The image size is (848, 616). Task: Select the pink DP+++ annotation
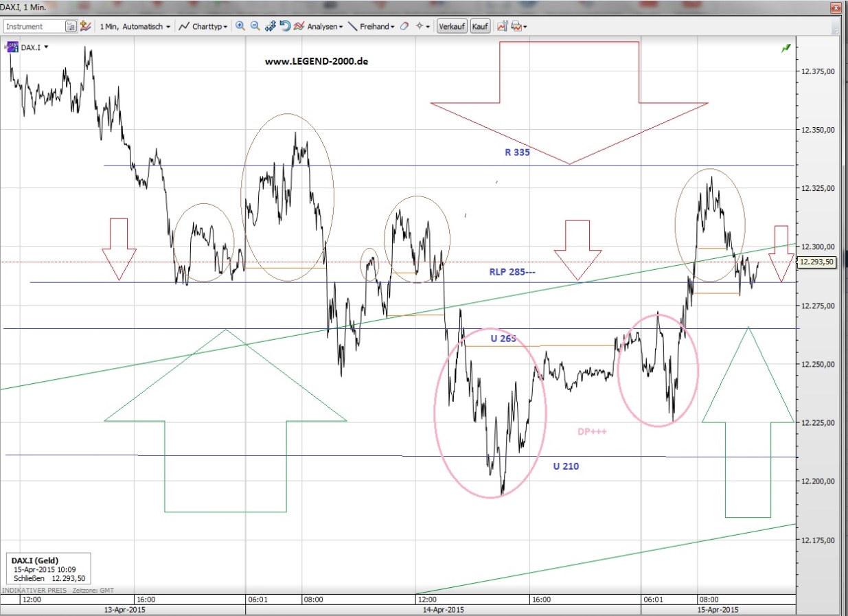(x=591, y=431)
